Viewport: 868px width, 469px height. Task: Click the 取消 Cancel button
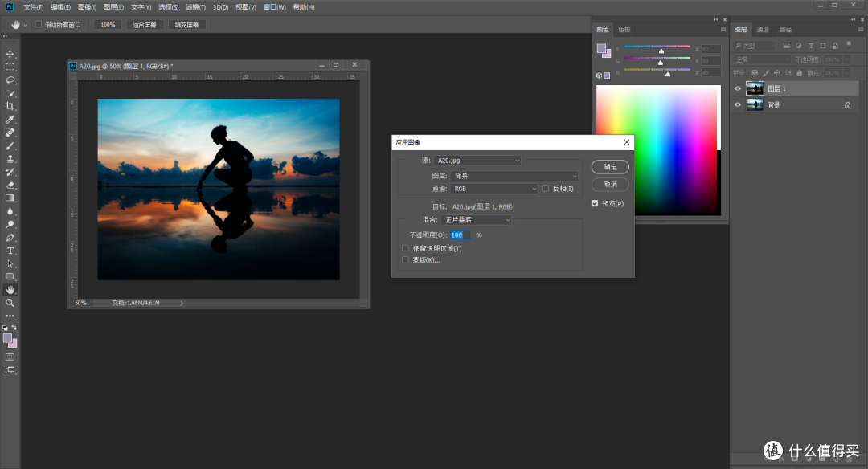point(610,184)
